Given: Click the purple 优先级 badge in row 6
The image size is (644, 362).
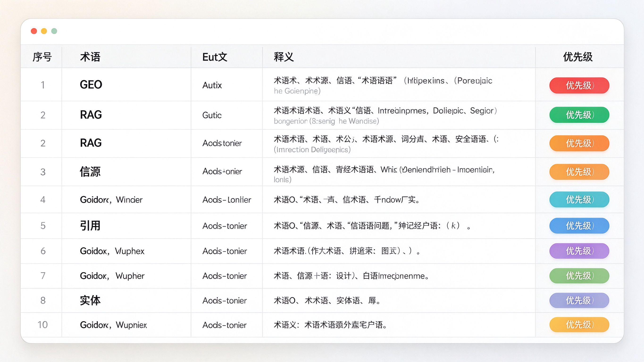Looking at the screenshot, I should (x=579, y=251).
